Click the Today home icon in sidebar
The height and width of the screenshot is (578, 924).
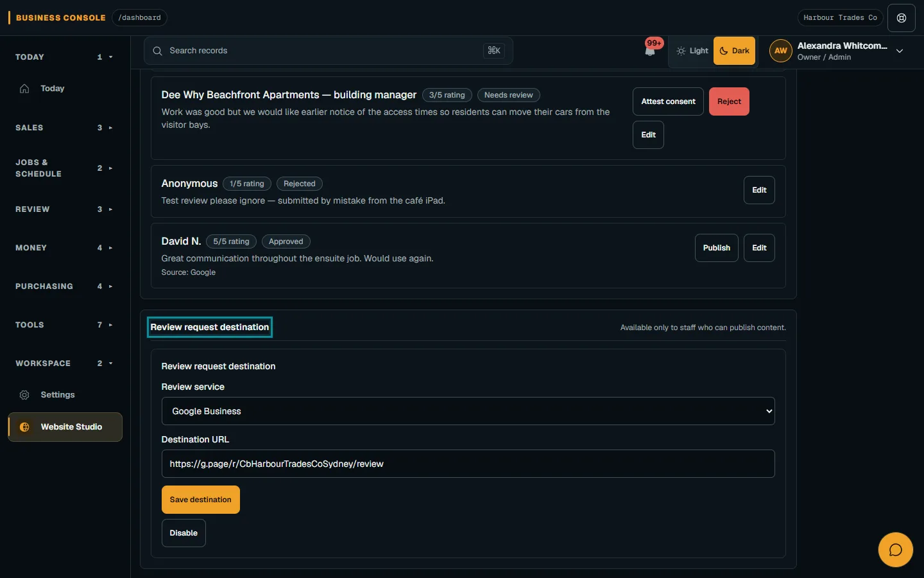[x=24, y=89]
